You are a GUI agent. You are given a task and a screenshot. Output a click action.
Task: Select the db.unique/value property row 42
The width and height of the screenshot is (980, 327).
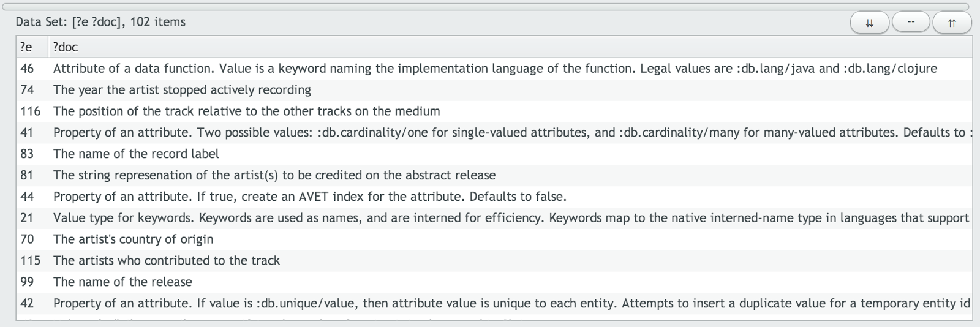click(494, 304)
